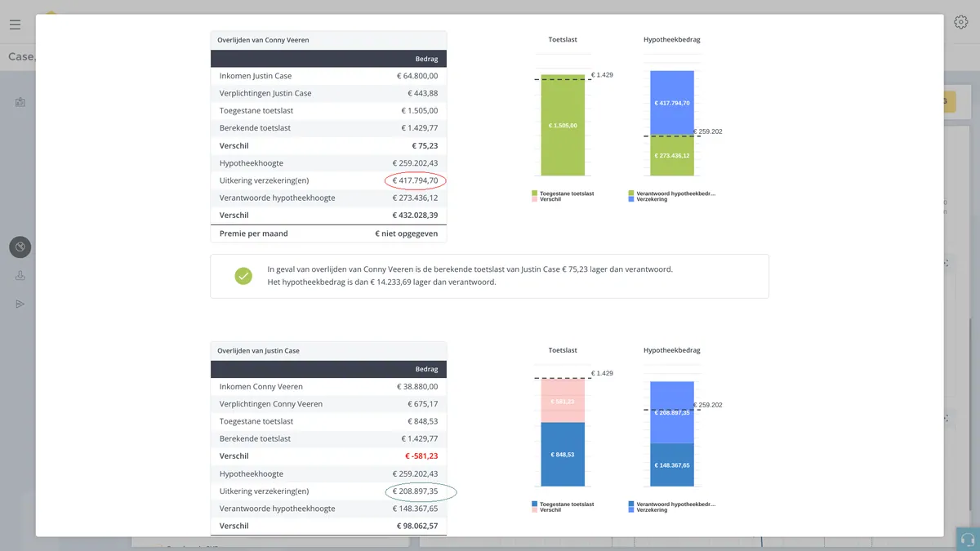
Task: Click the Bedrag header in Conny Veeren table
Action: point(426,59)
